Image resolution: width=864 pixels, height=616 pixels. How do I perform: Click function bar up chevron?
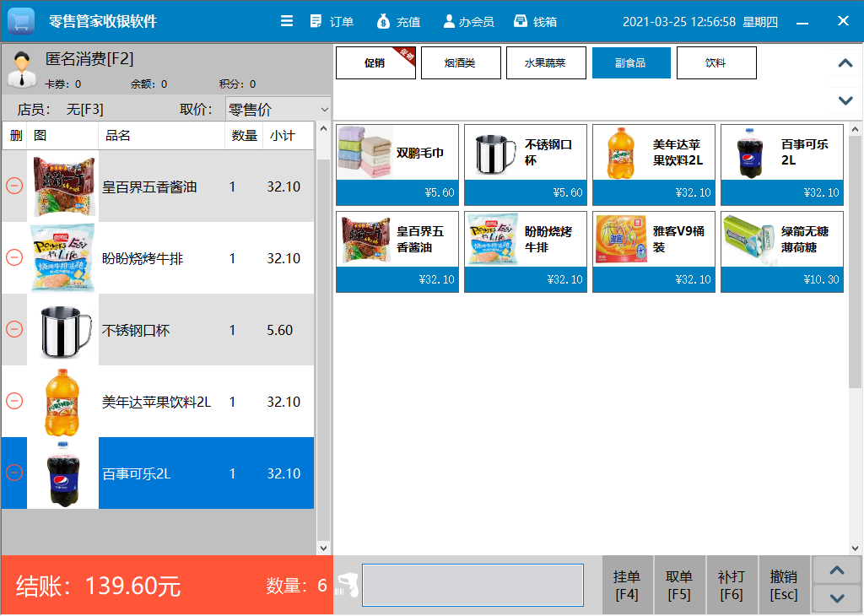[837, 570]
